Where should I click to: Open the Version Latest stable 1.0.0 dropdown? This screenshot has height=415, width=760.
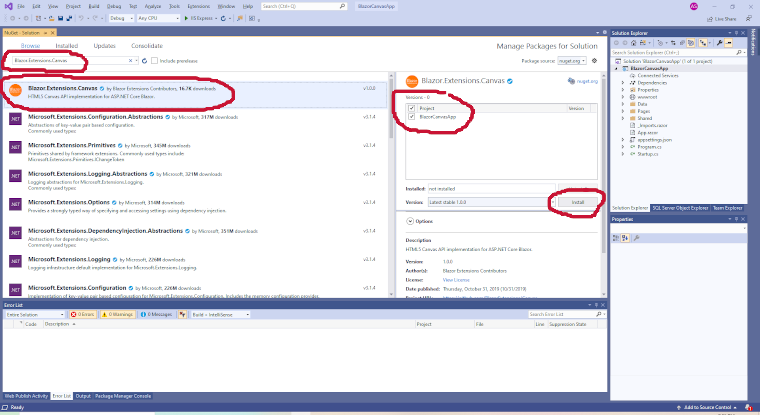pos(491,202)
